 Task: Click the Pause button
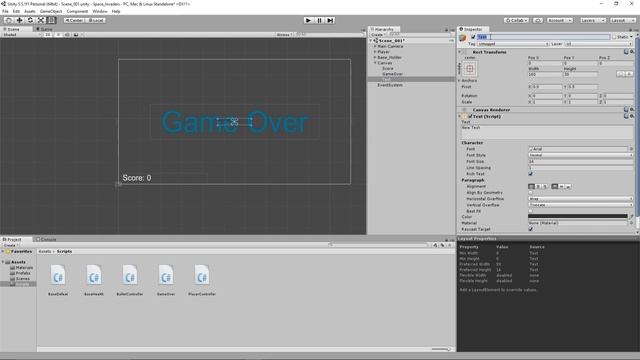[320, 20]
